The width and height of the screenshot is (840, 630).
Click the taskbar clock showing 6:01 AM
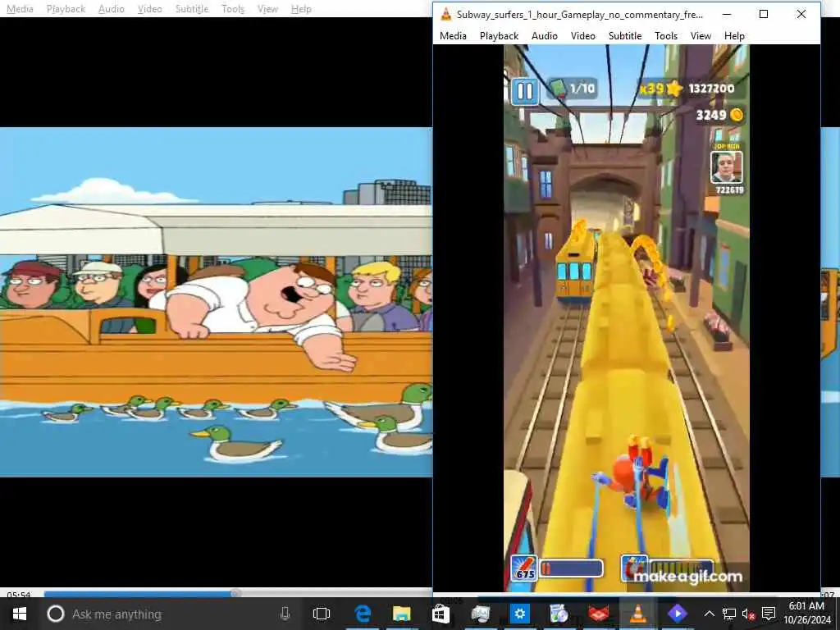807,614
